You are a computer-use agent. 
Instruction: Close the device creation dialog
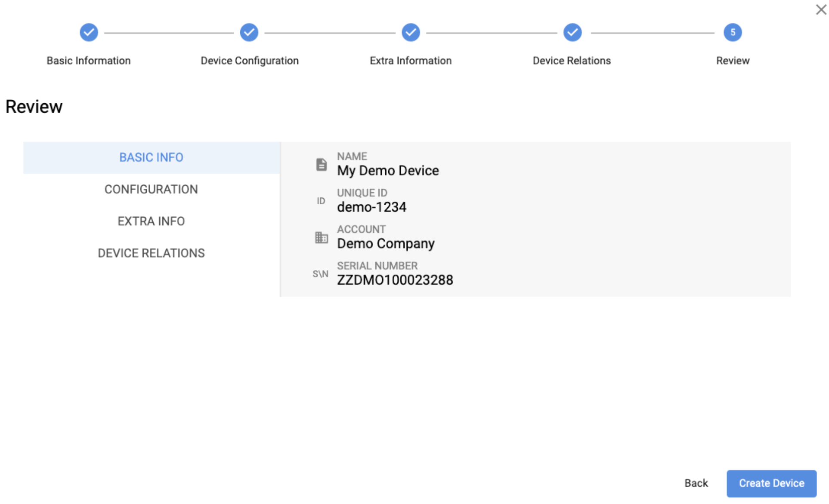tap(821, 9)
